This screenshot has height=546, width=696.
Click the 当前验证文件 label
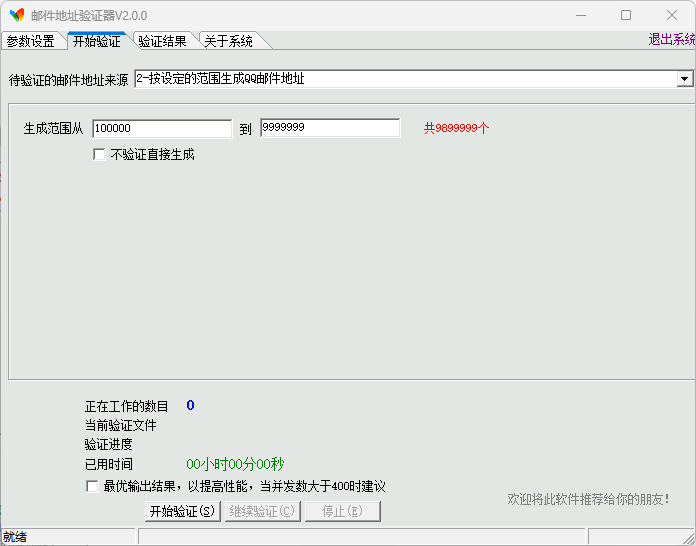pos(120,425)
